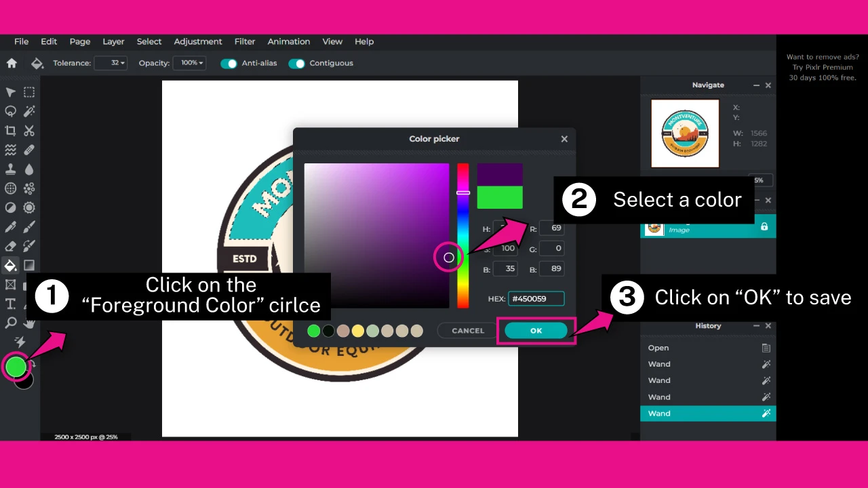Screen dimensions: 868x488
Task: Expand the Opacity 100% dropdown
Action: pyautogui.click(x=189, y=63)
